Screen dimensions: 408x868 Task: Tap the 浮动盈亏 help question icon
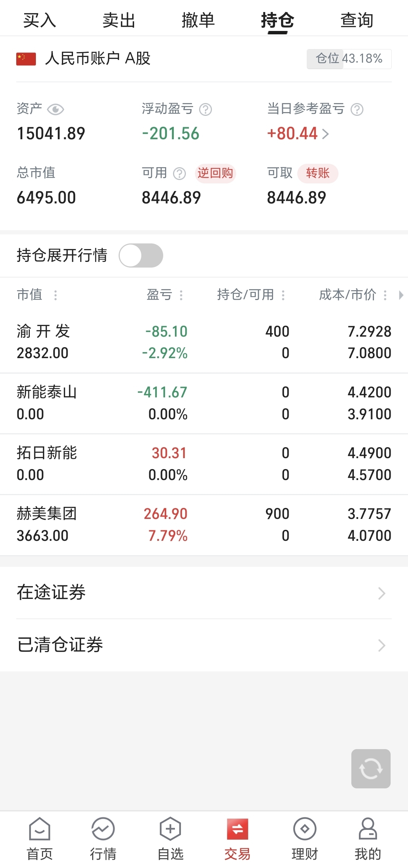[x=206, y=109]
